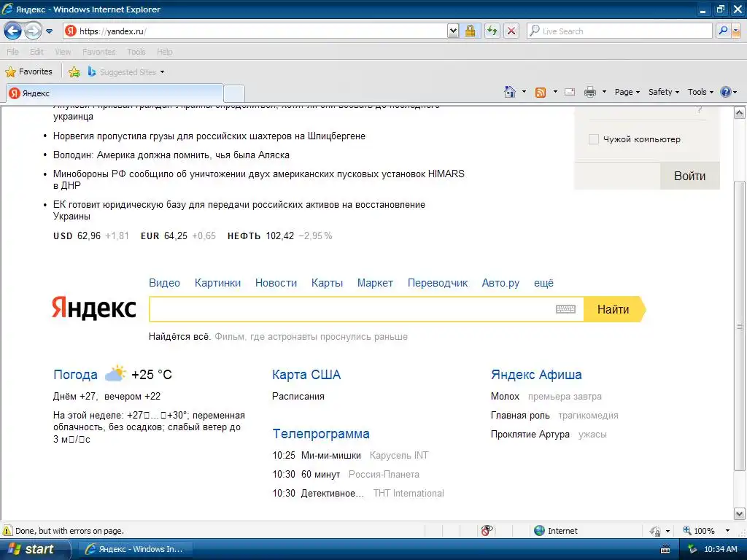This screenshot has height=560, width=747.
Task: Open the Маркет service link
Action: click(x=375, y=283)
